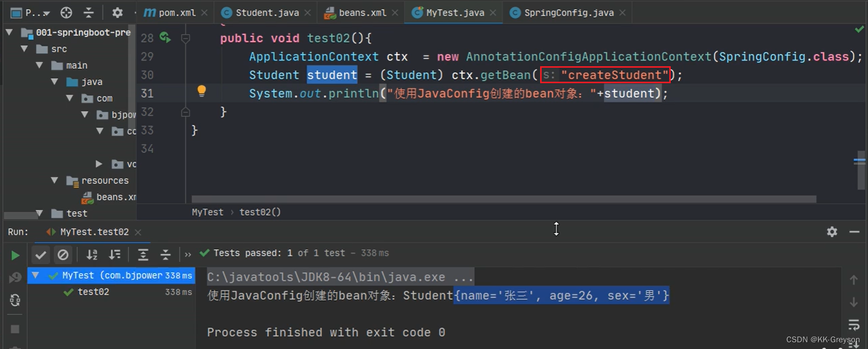
Task: Click the editor horizontal scrollbar
Action: click(x=503, y=199)
